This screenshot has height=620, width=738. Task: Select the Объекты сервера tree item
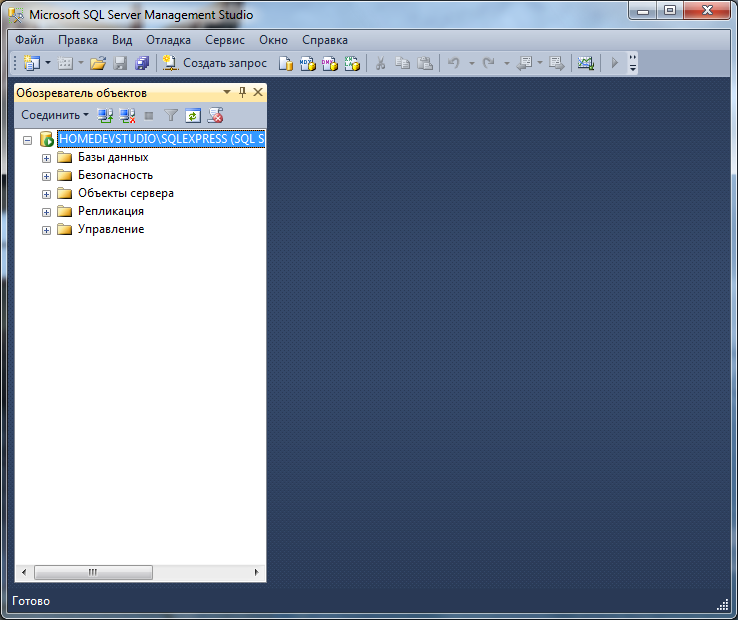[x=126, y=193]
